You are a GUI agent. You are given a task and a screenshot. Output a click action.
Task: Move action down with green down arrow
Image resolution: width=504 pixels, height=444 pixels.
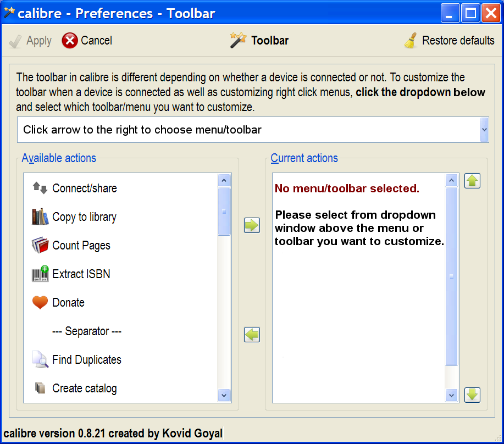point(472,395)
